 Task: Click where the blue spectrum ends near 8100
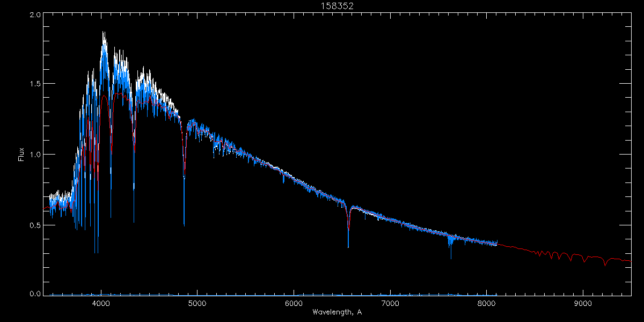(x=497, y=242)
